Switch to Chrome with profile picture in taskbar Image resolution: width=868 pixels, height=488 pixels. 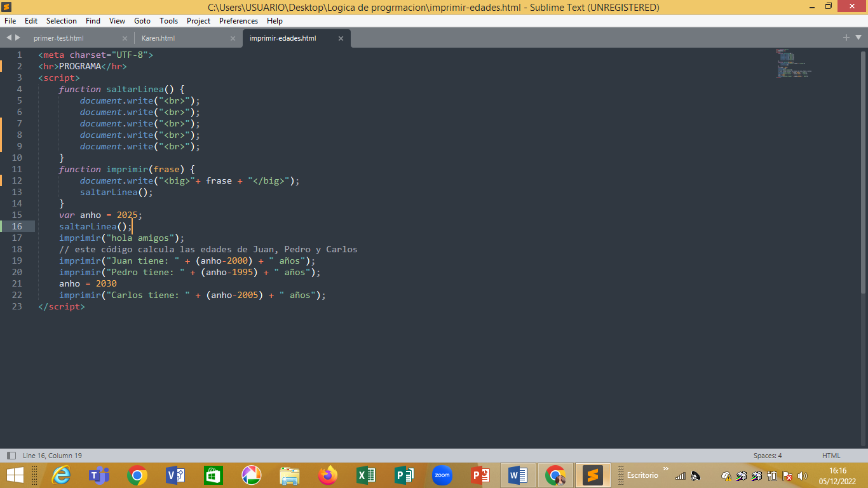click(x=555, y=475)
